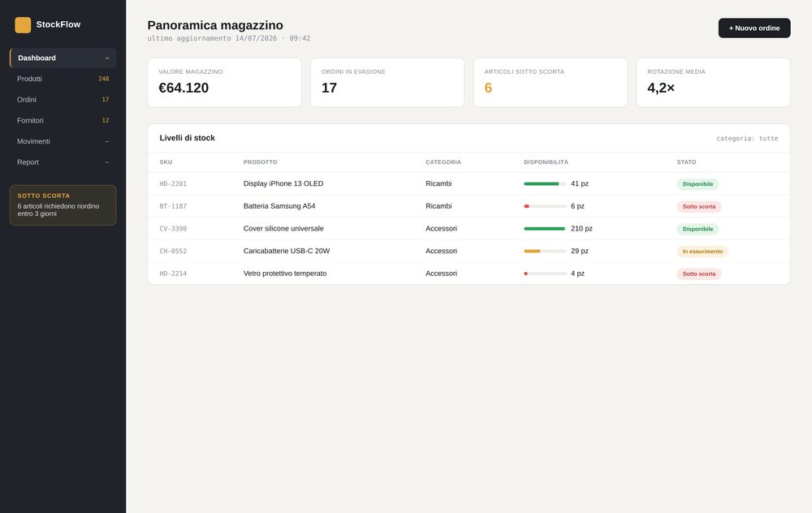Click the Livelli di stock heading
The height and width of the screenshot is (513, 812).
(187, 138)
